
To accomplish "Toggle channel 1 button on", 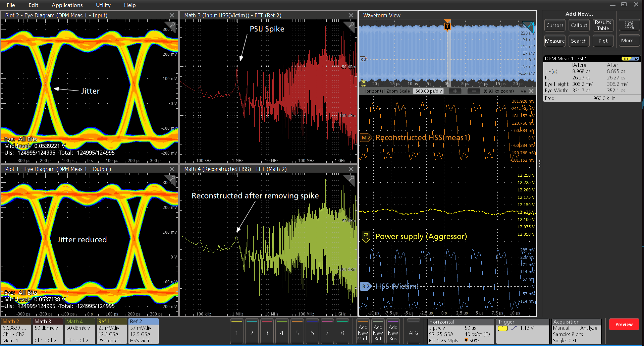I will [236, 331].
